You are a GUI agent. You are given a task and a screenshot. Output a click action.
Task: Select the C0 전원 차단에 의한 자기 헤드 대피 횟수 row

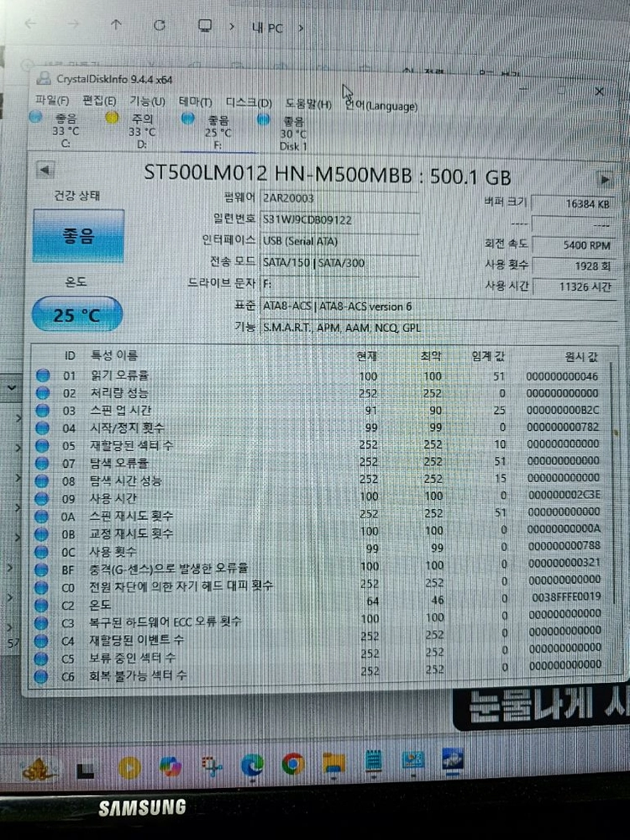(319, 585)
